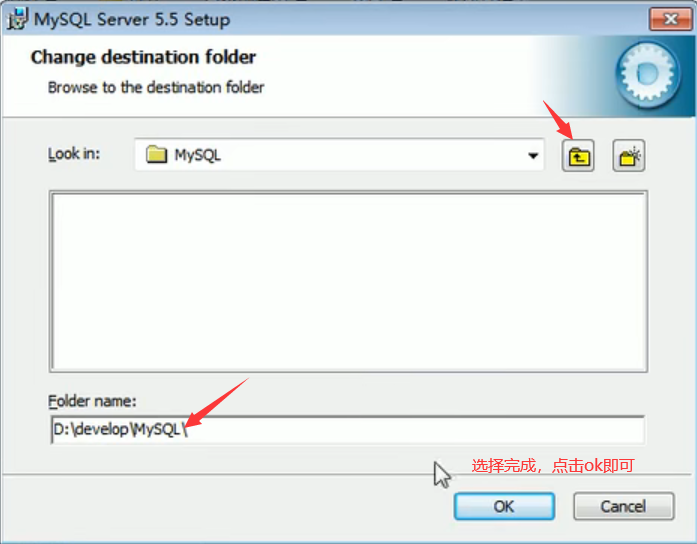Click inside the empty folder list area
The image size is (697, 544).
pyautogui.click(x=348, y=281)
